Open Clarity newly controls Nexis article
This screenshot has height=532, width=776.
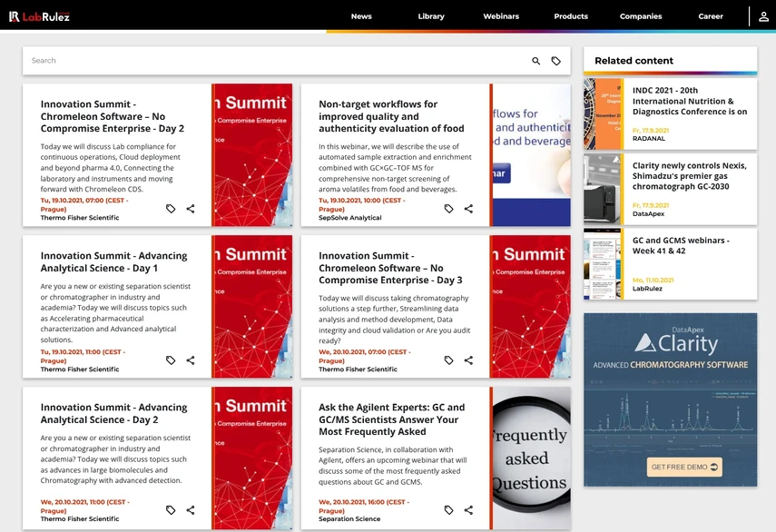pos(690,176)
